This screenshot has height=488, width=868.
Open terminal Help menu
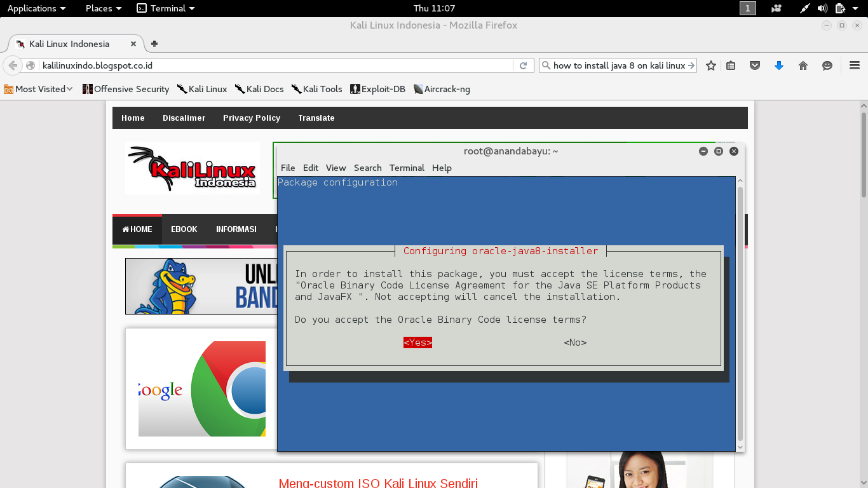click(x=442, y=168)
